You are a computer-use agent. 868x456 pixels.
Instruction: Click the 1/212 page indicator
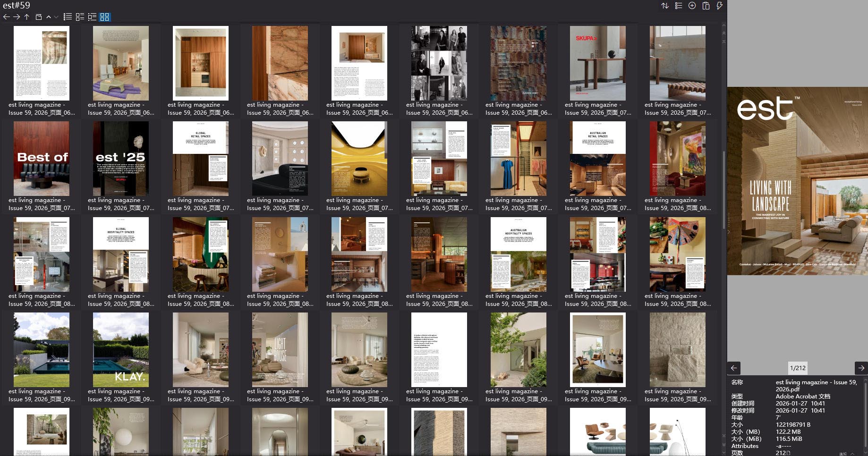[797, 368]
